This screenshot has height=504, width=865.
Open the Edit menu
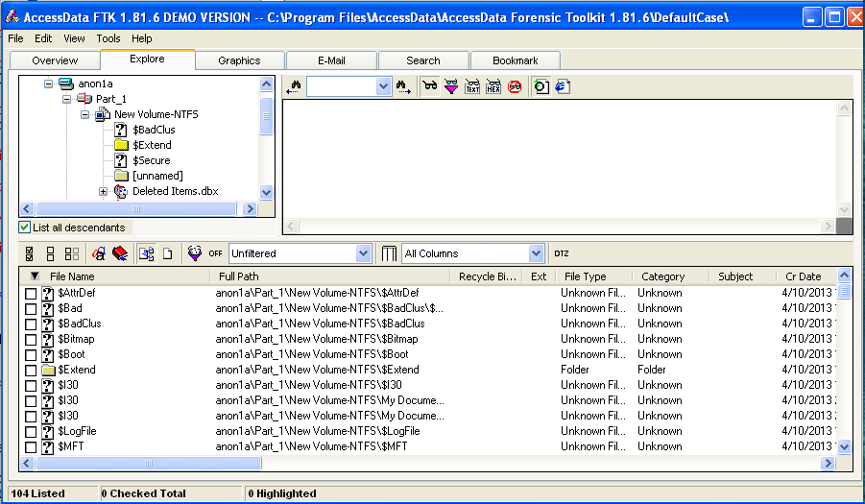coord(43,38)
